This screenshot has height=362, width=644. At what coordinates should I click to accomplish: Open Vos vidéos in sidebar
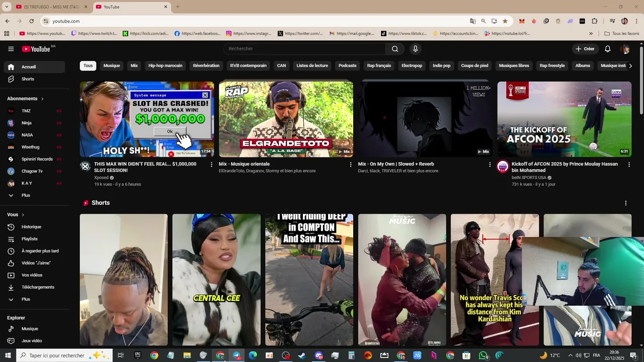click(x=34, y=275)
